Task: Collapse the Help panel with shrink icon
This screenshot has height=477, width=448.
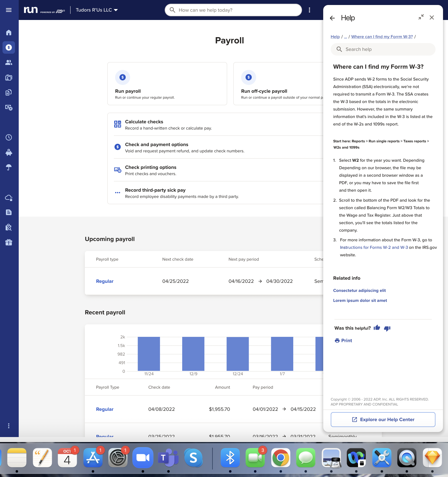Action: (421, 17)
